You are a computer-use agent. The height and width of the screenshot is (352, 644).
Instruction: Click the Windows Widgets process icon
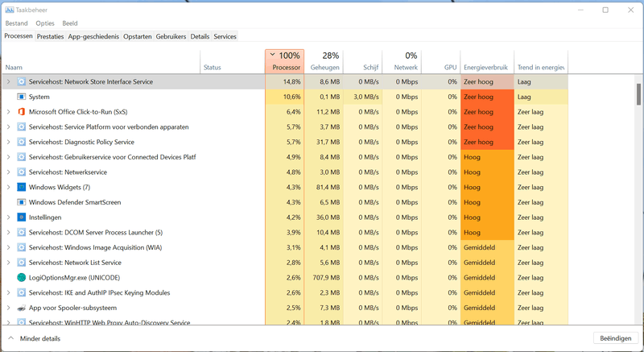click(21, 188)
